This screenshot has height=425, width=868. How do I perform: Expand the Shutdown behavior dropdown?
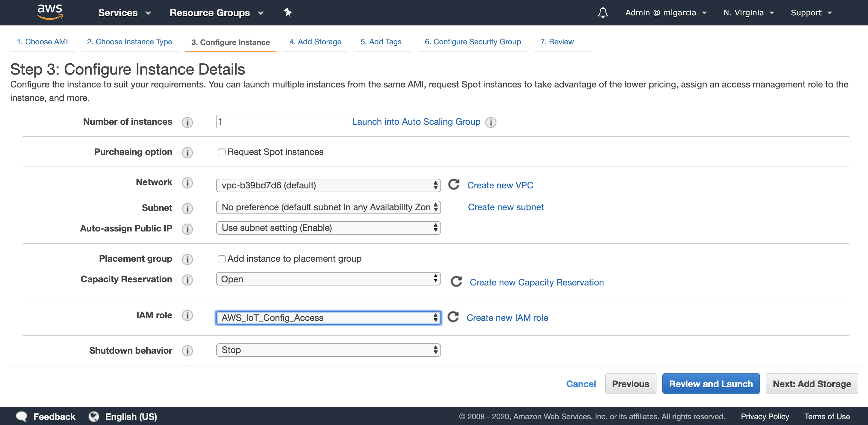[328, 350]
